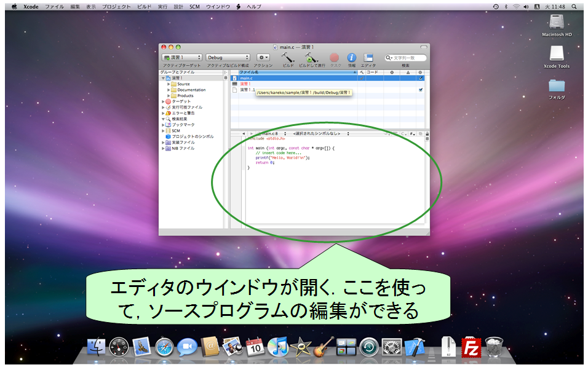Open the main.c:8 file history popup

272,134
